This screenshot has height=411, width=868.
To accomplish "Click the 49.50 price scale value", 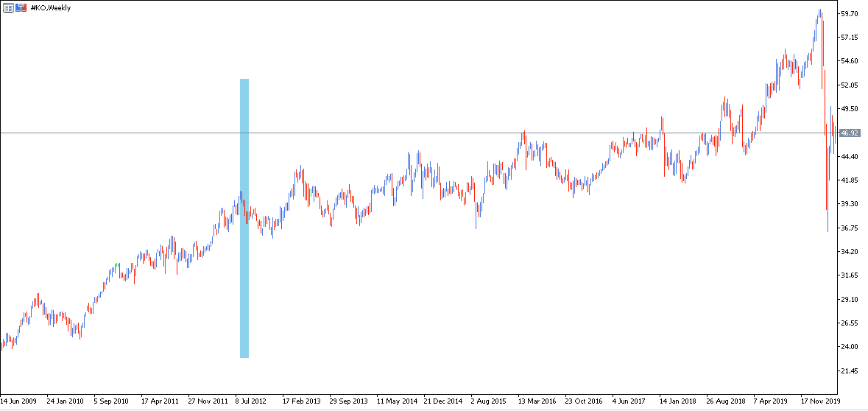I will point(849,108).
